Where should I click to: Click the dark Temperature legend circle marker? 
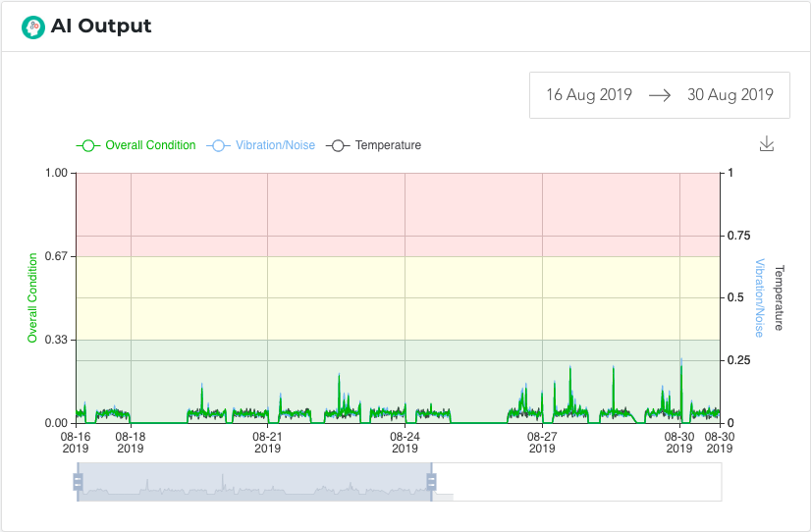[x=338, y=145]
